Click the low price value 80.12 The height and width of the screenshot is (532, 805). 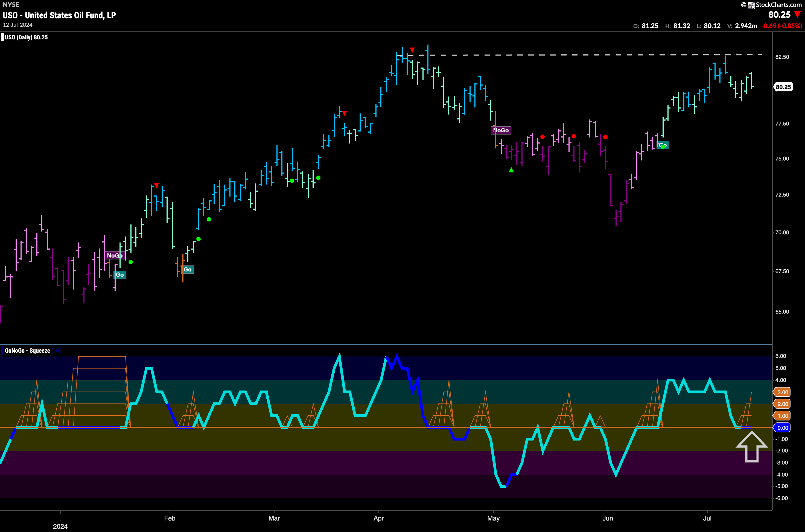[x=712, y=26]
